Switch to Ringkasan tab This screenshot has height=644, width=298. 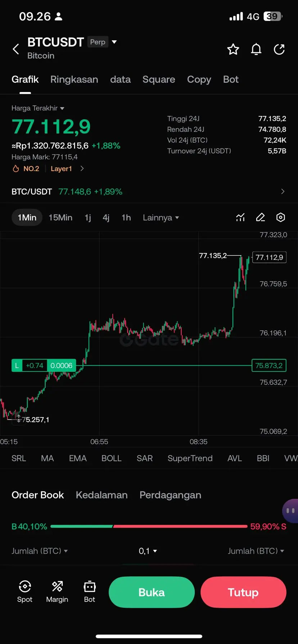point(74,79)
